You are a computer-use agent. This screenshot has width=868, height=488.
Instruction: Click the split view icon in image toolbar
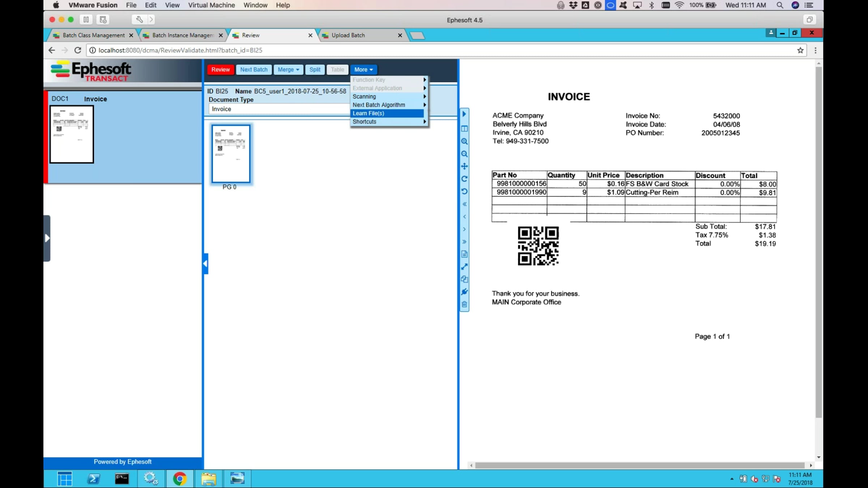(464, 129)
